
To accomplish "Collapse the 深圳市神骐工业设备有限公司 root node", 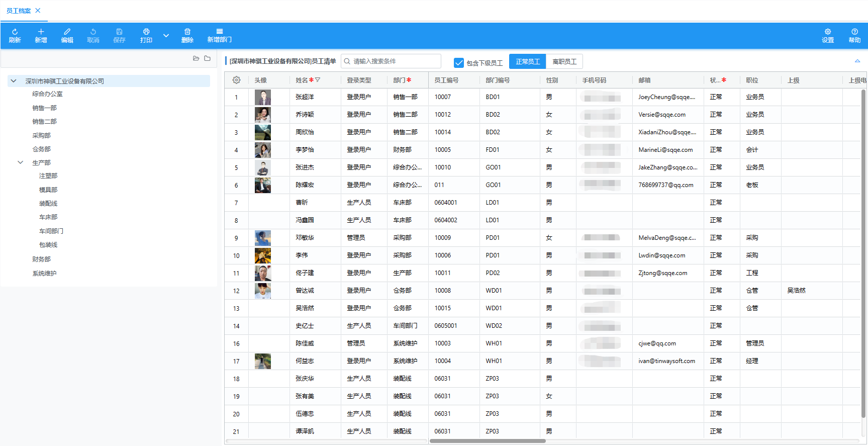I will point(14,81).
